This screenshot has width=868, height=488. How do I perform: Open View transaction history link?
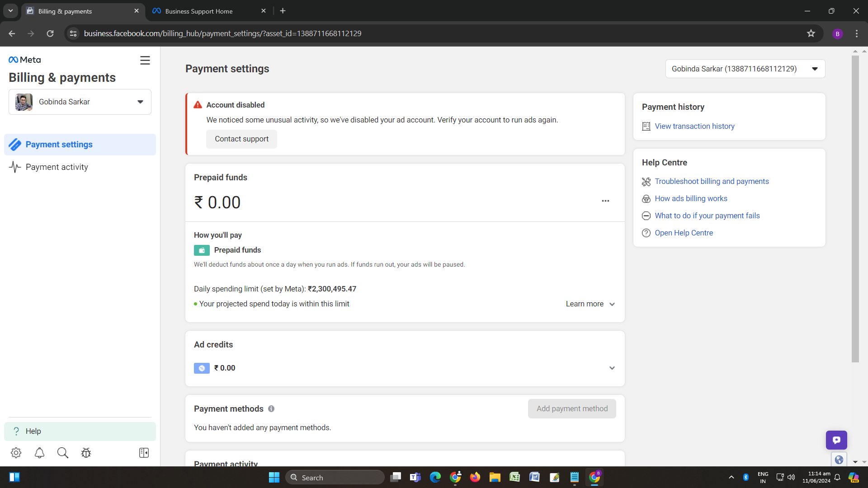694,127
